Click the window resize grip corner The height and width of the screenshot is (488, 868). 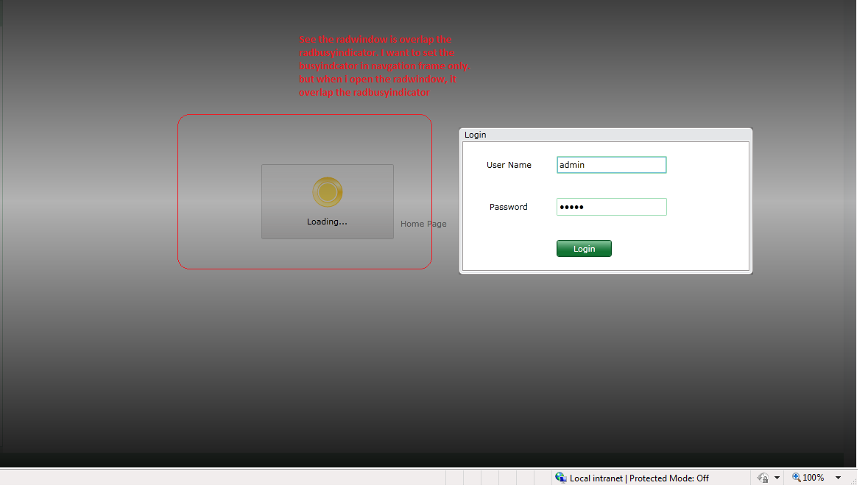coord(853,481)
